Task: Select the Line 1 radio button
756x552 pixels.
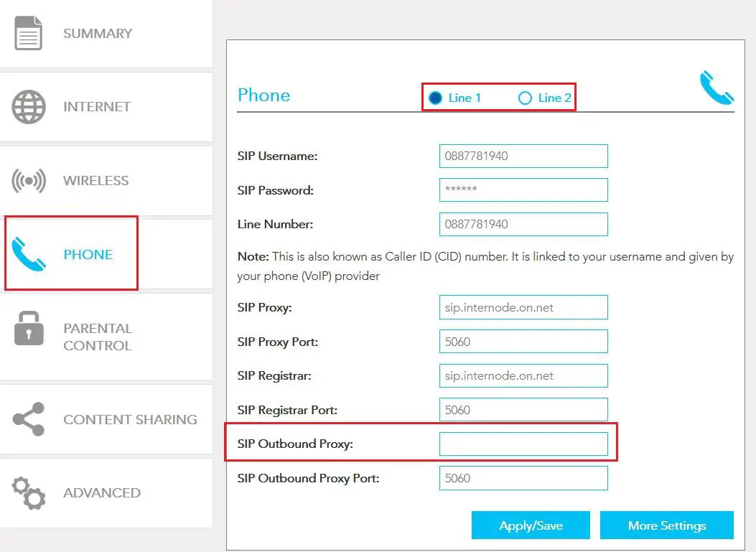Action: pyautogui.click(x=436, y=98)
